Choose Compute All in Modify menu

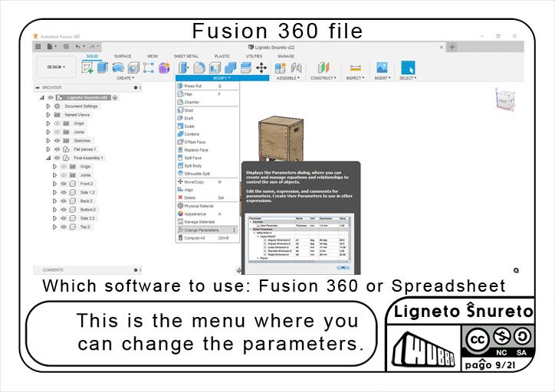(207, 238)
